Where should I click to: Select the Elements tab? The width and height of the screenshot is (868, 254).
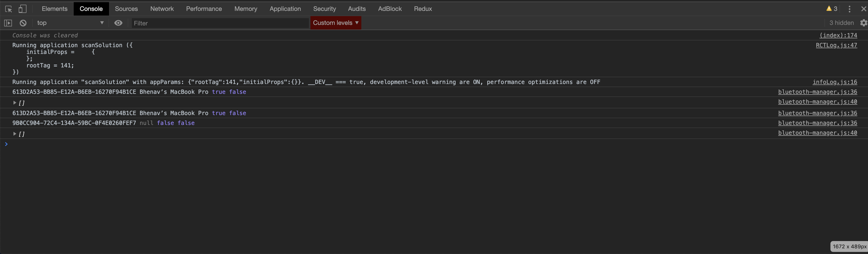(54, 9)
